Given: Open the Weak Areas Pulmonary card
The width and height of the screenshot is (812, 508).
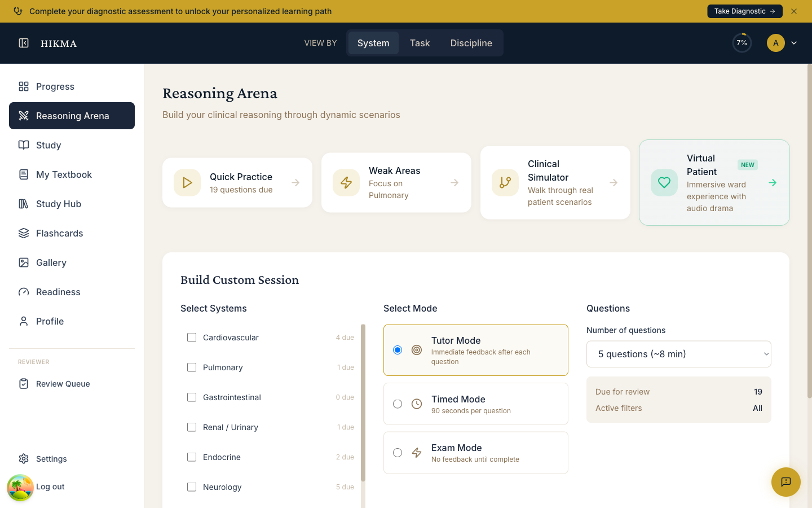Looking at the screenshot, I should 396,182.
